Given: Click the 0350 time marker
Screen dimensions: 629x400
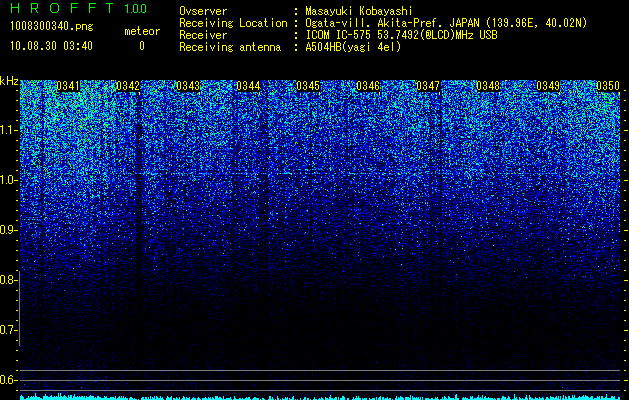Looking at the screenshot, I should 608,86.
